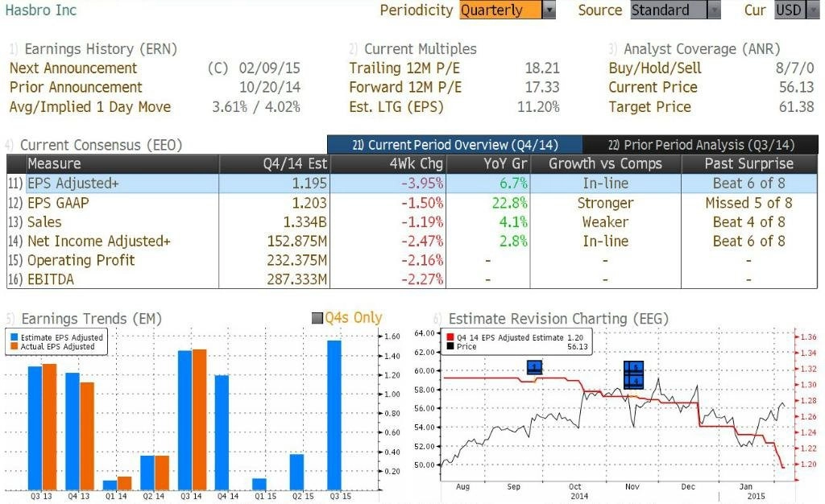Click the Q3 15 estimate bar in Earnings Trends
The height and width of the screenshot is (504, 825).
pos(334,415)
